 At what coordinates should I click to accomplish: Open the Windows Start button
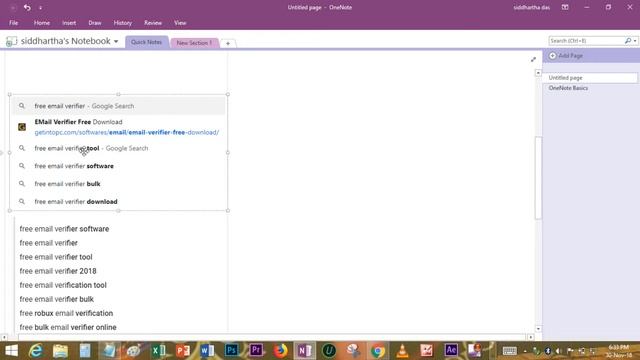coord(11,351)
